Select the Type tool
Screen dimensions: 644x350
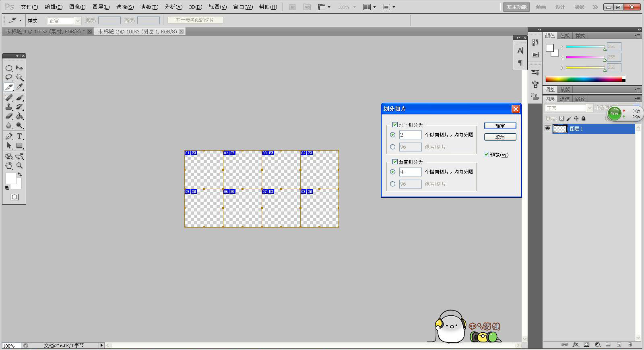tap(19, 137)
